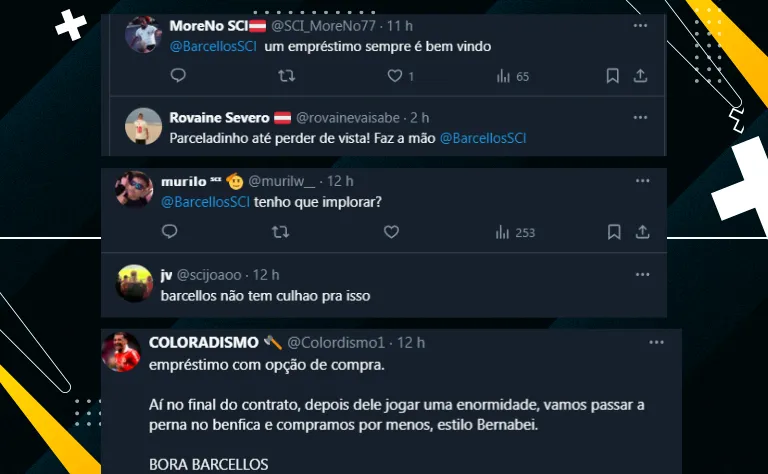Open COLORADISMO's profile picture
This screenshot has height=474, width=768.
(x=123, y=353)
